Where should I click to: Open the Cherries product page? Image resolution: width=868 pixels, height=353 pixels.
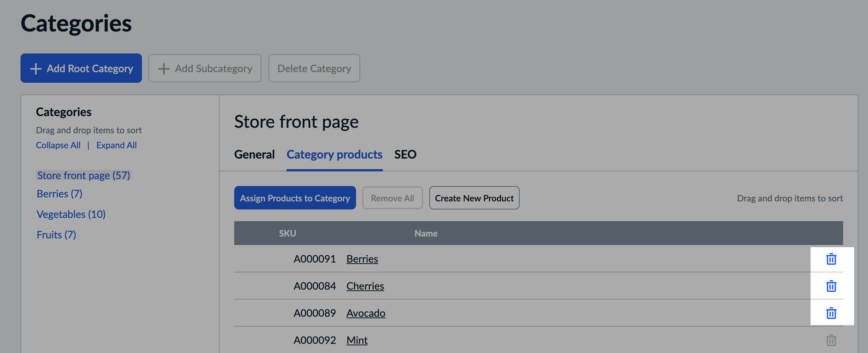tap(365, 286)
